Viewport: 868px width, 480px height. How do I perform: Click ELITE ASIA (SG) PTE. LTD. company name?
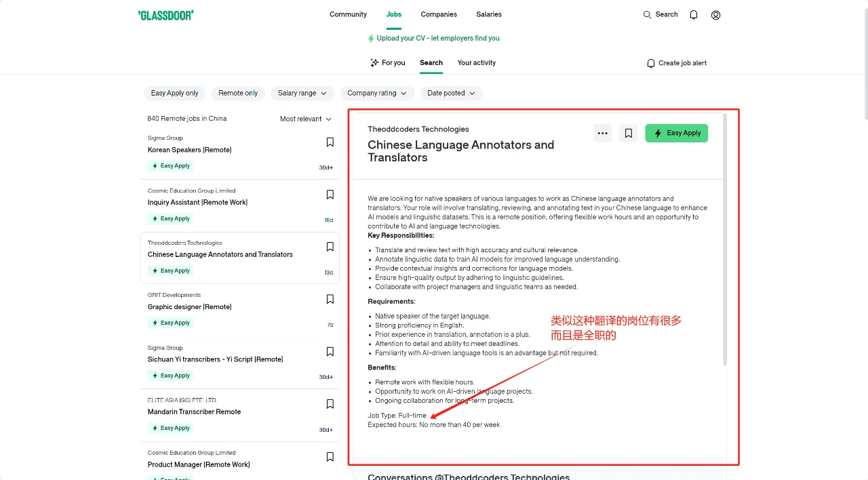182,400
